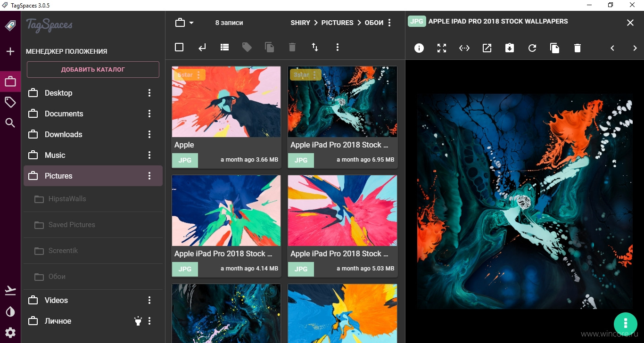644x343 pixels.
Task: Click the lightbulb startup icon beside Личное
Action: [x=138, y=321]
